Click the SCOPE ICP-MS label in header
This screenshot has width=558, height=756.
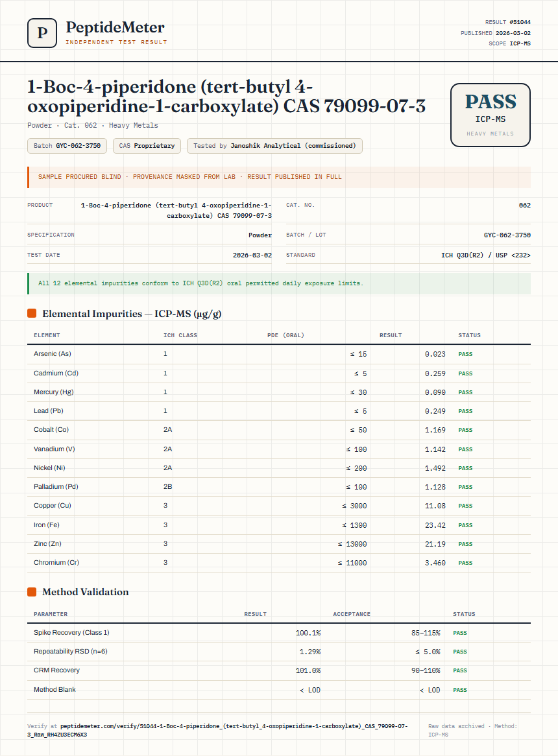[509, 43]
